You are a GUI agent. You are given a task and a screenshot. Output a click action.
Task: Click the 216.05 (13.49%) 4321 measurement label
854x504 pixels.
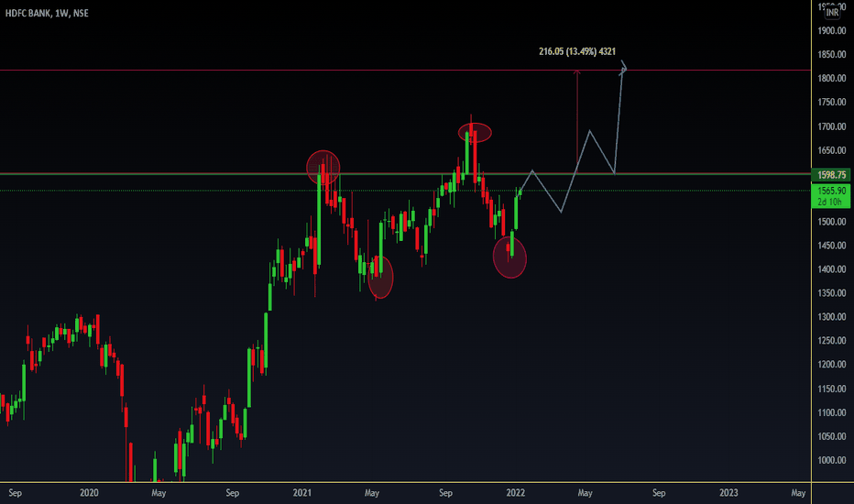pyautogui.click(x=577, y=51)
